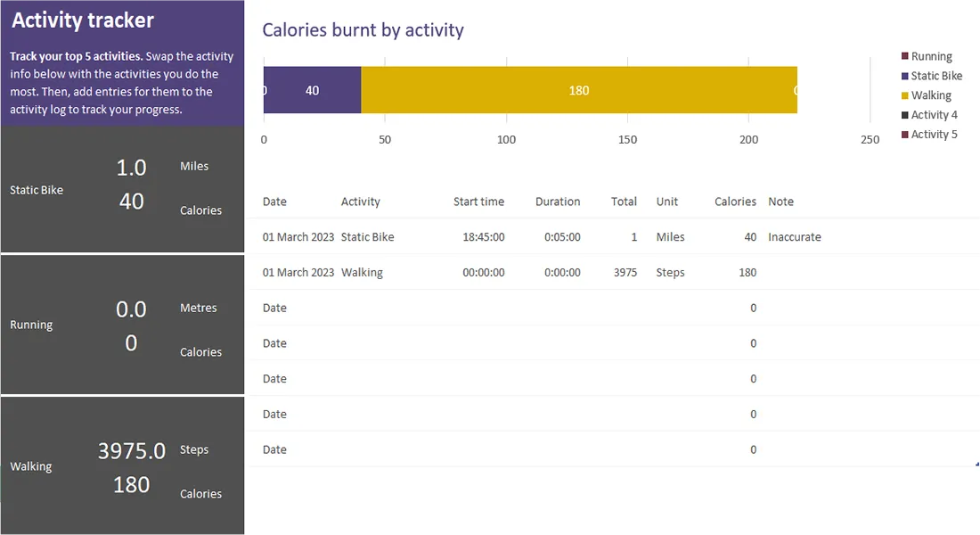Select the Inaccurate note cell

793,237
